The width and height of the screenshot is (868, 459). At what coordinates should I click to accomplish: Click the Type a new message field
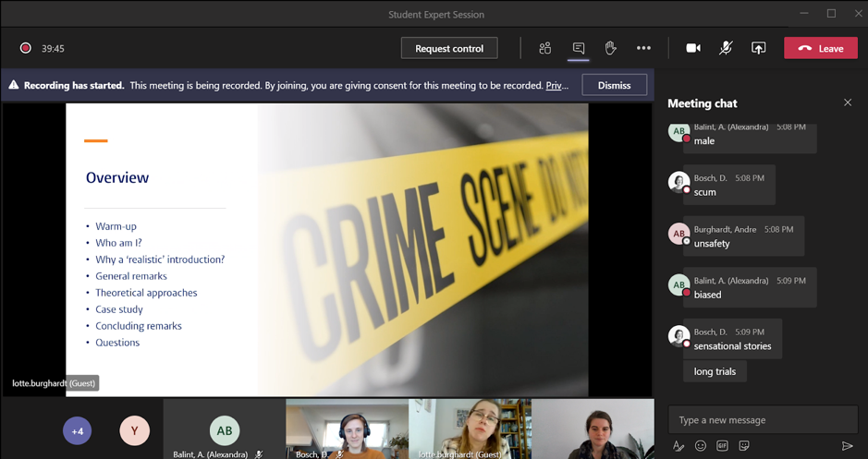[763, 419]
